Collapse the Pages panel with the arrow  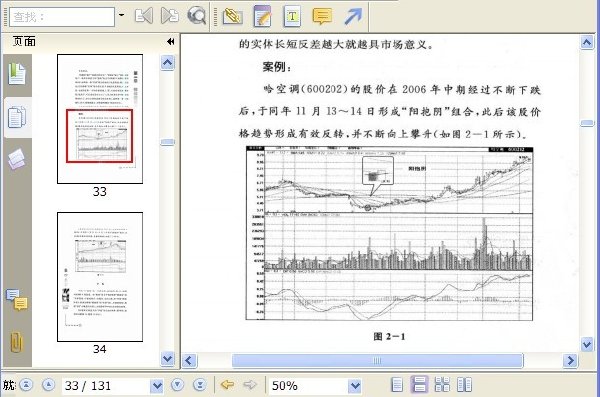click(x=171, y=41)
